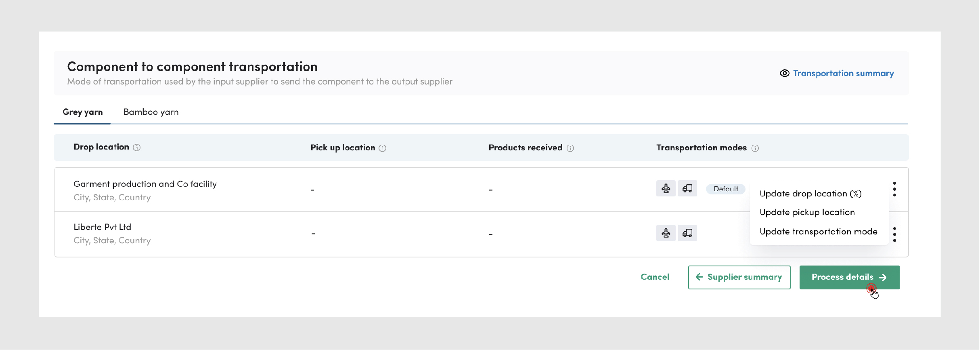Click info icon beside Pick up location
Image resolution: width=980 pixels, height=350 pixels.
383,148
